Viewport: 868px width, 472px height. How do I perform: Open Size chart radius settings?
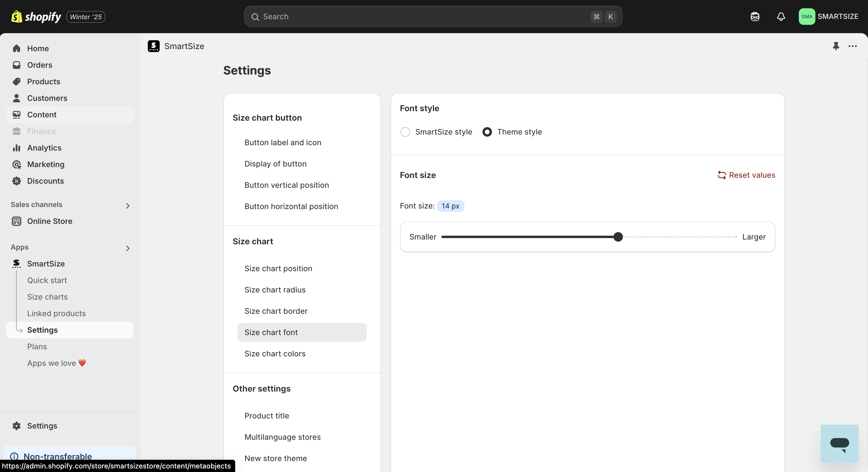pos(275,289)
